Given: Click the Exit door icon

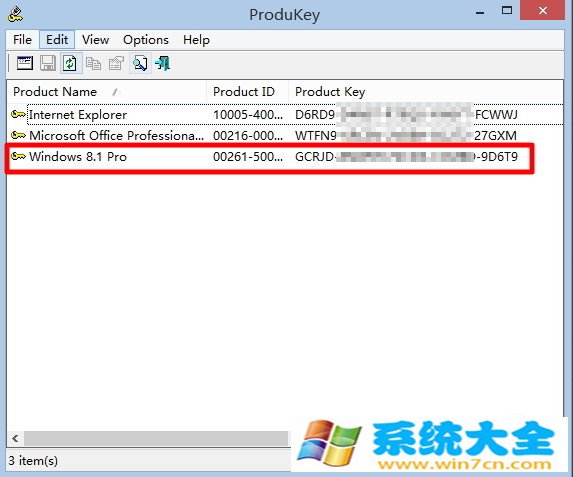Looking at the screenshot, I should click(x=162, y=63).
